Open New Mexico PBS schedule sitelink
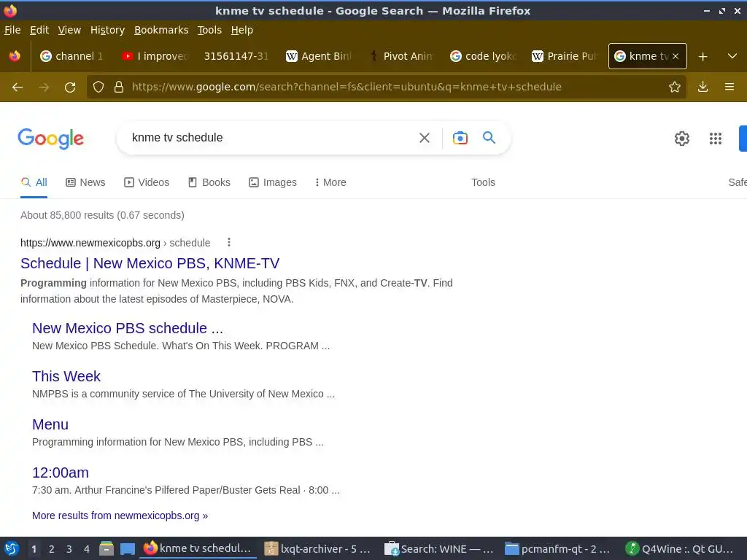Image resolution: width=747 pixels, height=560 pixels. (128, 328)
